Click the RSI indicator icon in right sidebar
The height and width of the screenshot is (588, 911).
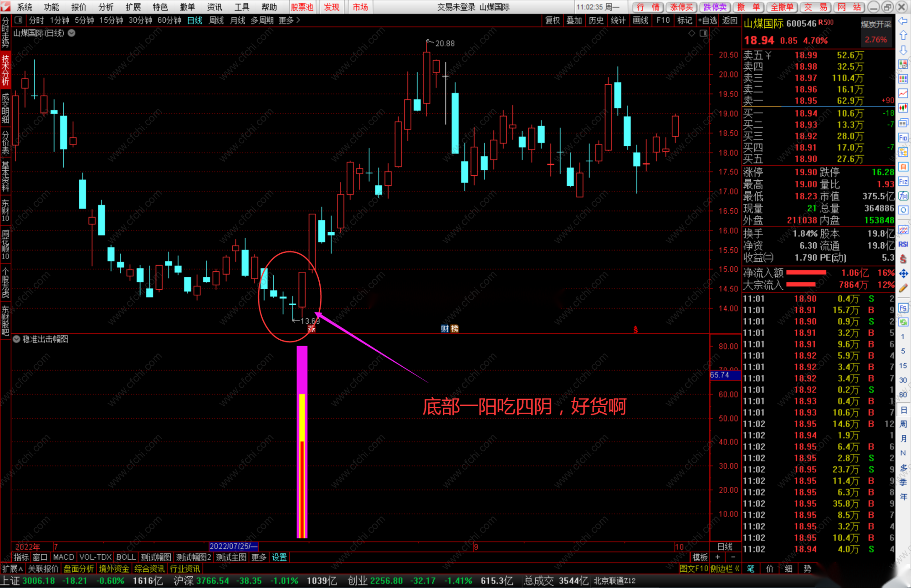[903, 245]
